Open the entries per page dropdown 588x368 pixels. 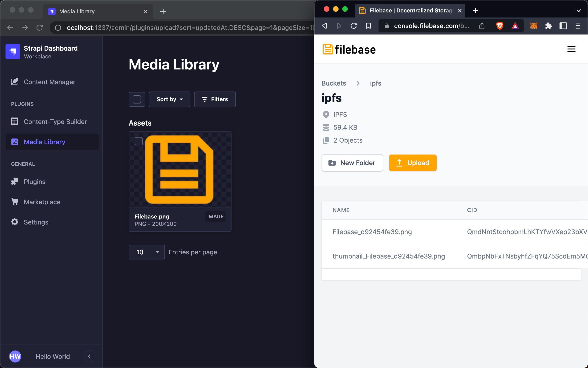pos(147,252)
